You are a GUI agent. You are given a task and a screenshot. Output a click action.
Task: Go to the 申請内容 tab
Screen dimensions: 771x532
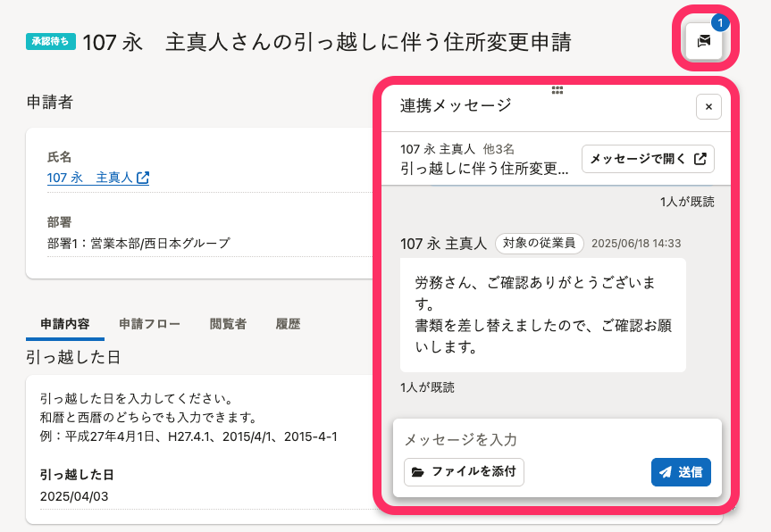tap(65, 324)
